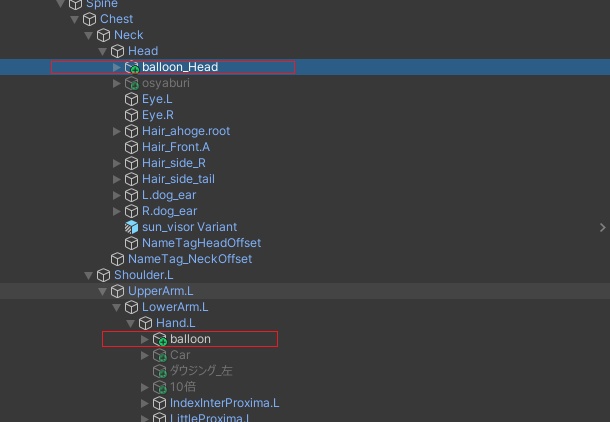Viewport: 610px width, 422px height.
Task: Click the balloon_Head prefab cube icon
Action: click(x=131, y=67)
